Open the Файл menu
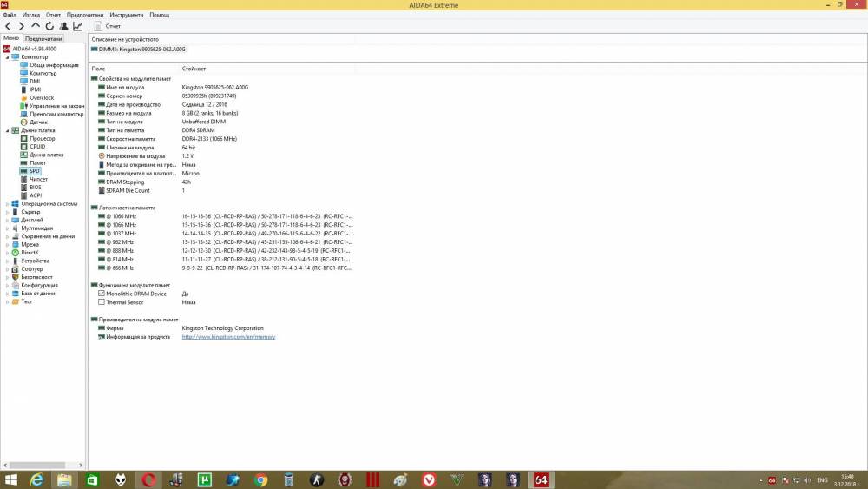This screenshot has height=489, width=868. 10,15
